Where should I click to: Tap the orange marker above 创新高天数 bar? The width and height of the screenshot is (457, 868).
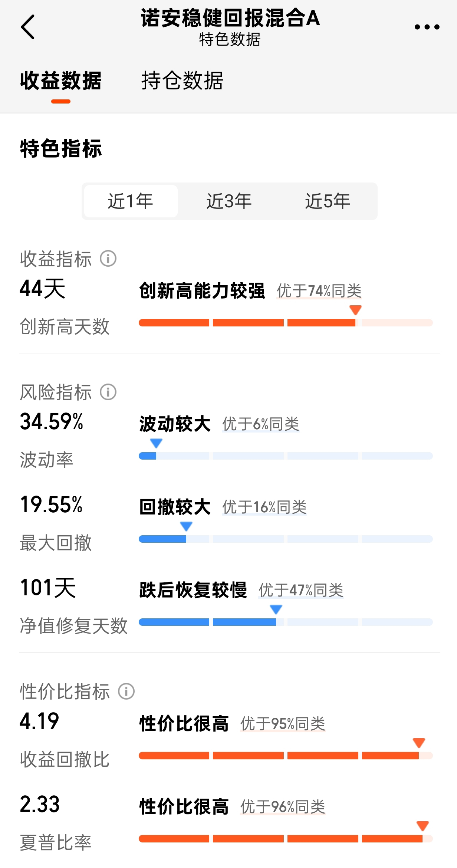coord(356,310)
